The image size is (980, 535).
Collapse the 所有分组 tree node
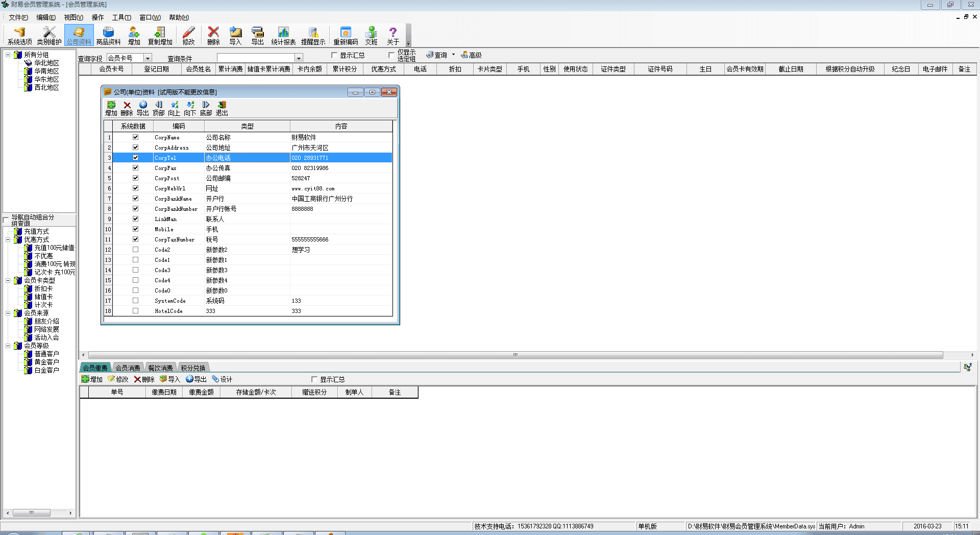(8, 55)
